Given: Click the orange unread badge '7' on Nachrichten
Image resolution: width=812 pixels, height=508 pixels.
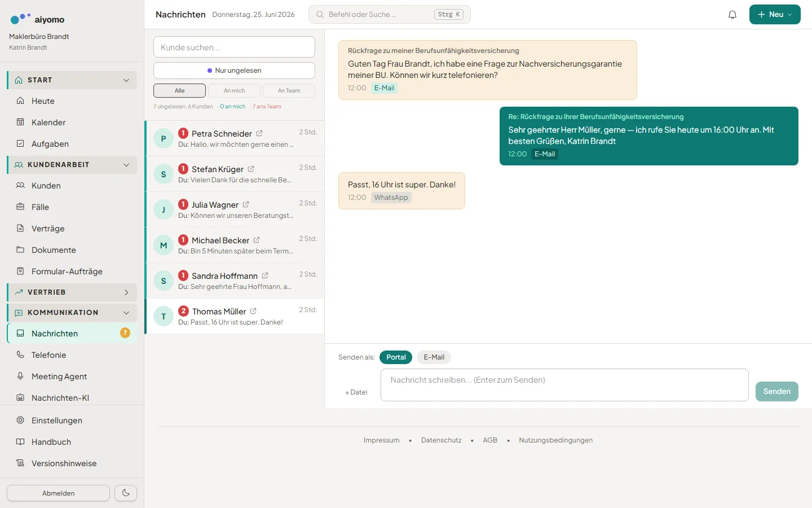Looking at the screenshot, I should coord(125,333).
